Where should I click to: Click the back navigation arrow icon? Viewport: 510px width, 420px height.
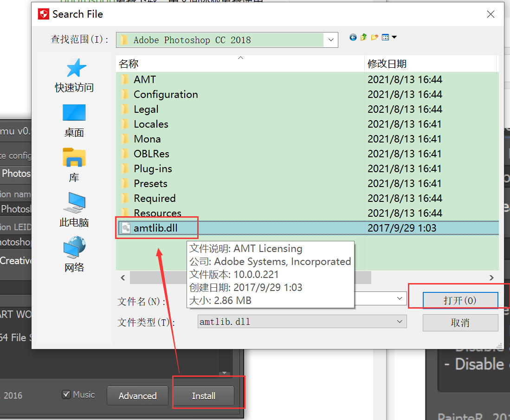tap(353, 38)
